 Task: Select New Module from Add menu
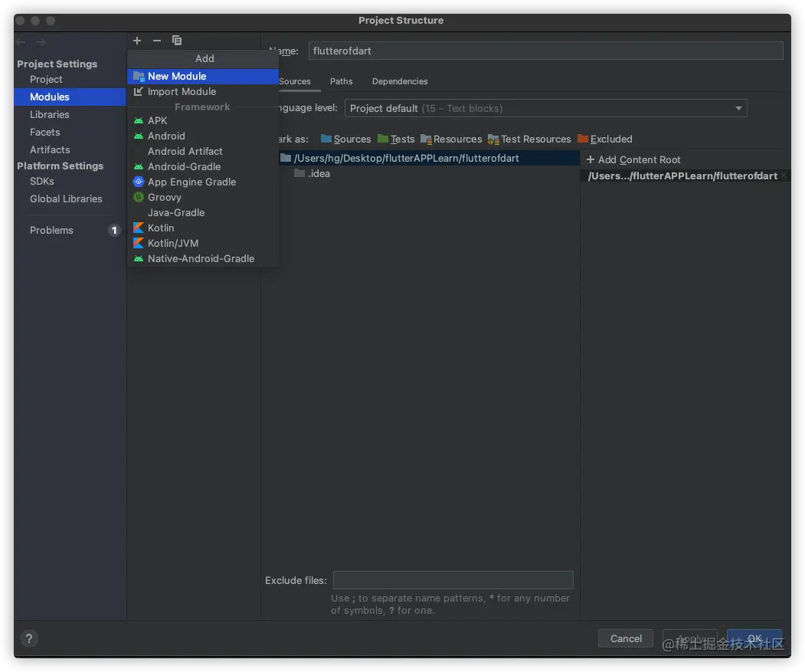pyautogui.click(x=177, y=76)
